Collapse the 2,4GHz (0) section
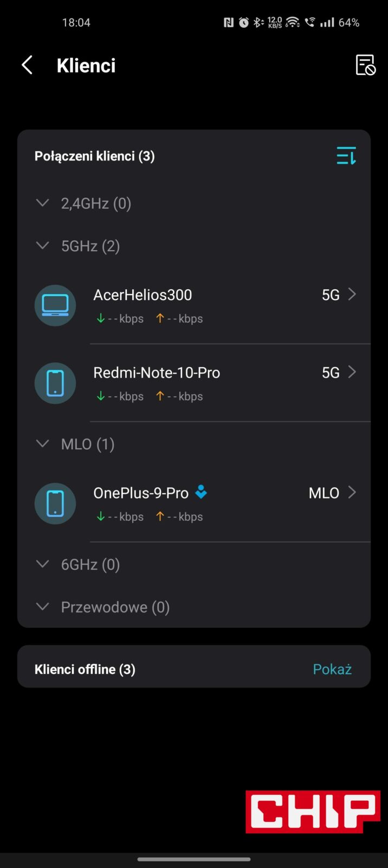388x868 pixels. tap(42, 203)
